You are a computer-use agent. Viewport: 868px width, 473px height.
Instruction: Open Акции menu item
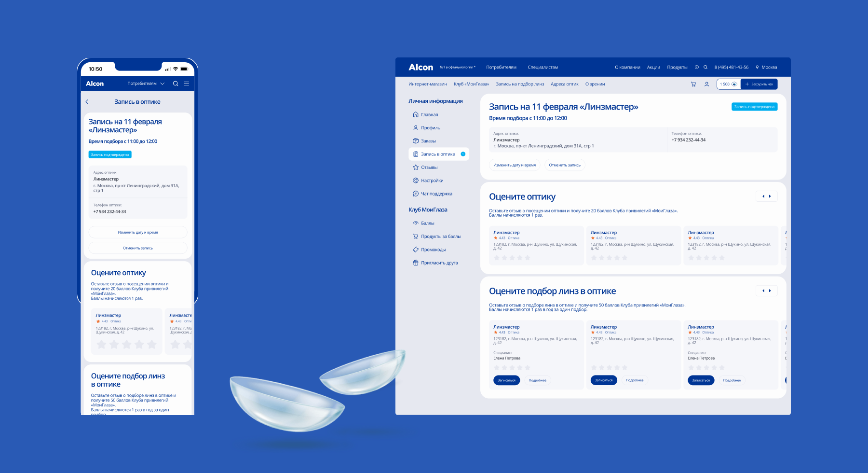coord(653,67)
